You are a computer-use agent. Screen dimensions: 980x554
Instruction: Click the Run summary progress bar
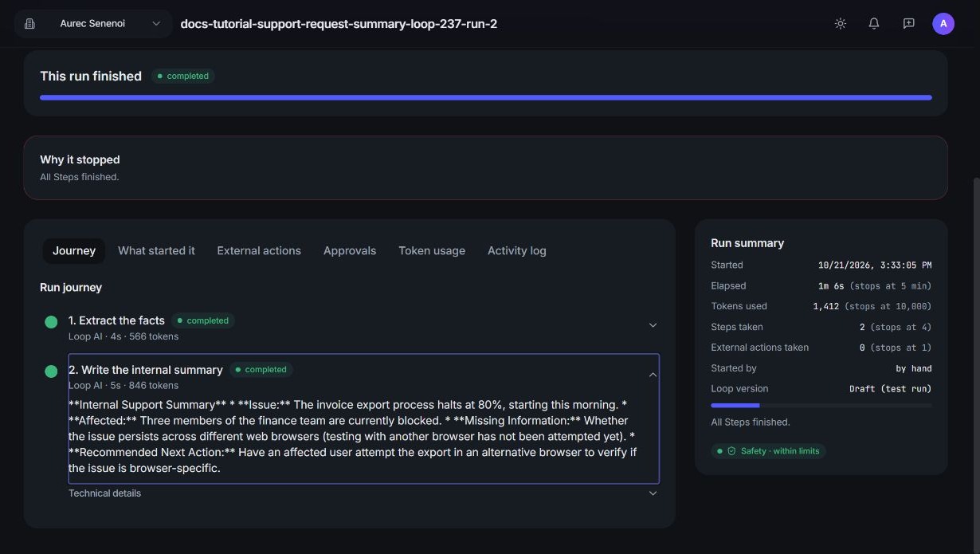(821, 406)
